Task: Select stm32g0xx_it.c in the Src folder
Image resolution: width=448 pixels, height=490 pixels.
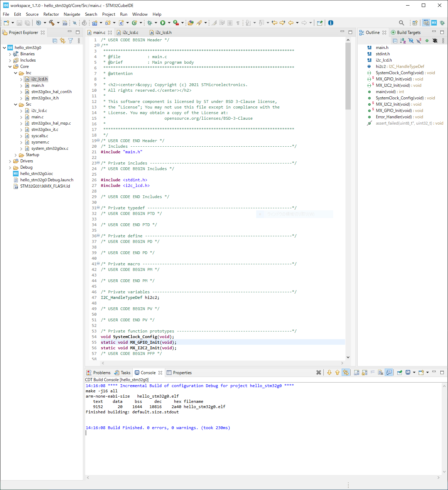Action: [45, 129]
